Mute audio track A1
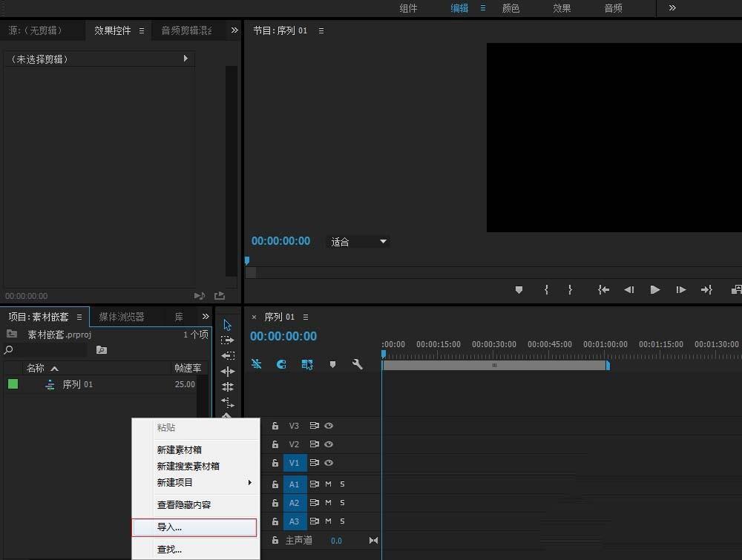 [328, 484]
